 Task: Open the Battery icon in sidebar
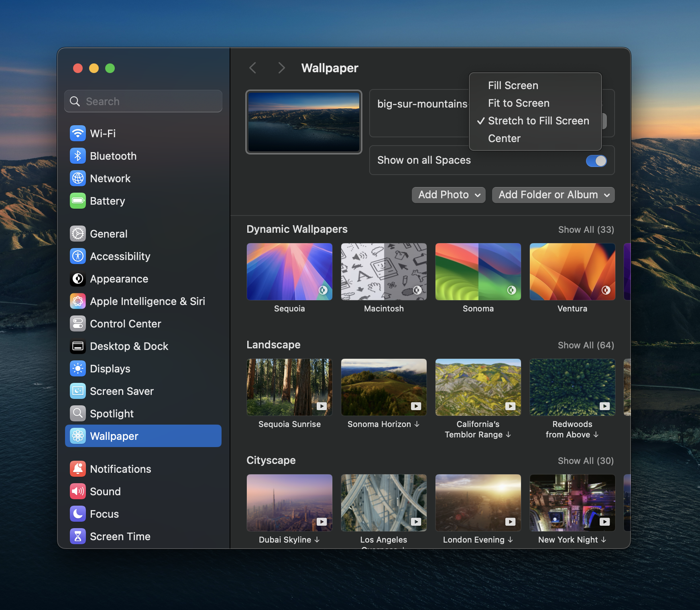pyautogui.click(x=78, y=201)
